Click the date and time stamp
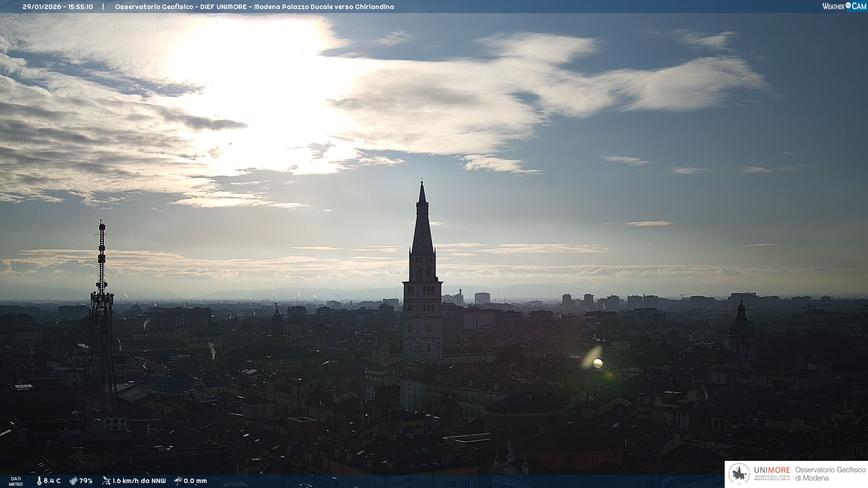This screenshot has height=488, width=868. tap(58, 7)
